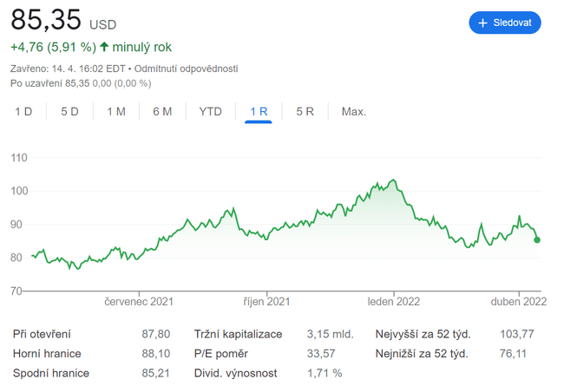The height and width of the screenshot is (392, 564).
Task: Show the 1 M chart period
Action: [x=115, y=112]
